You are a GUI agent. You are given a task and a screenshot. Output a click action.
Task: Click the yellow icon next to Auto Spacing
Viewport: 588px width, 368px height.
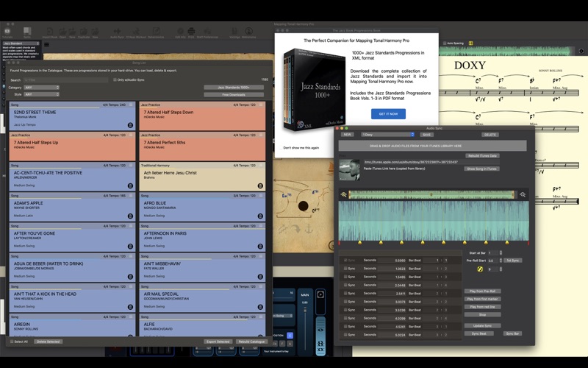pyautogui.click(x=470, y=43)
